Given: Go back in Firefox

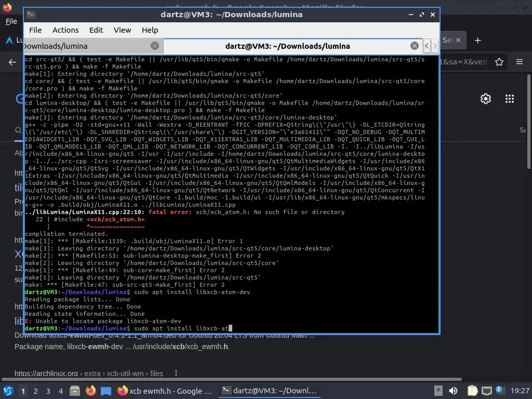Looking at the screenshot, I should coord(12,62).
